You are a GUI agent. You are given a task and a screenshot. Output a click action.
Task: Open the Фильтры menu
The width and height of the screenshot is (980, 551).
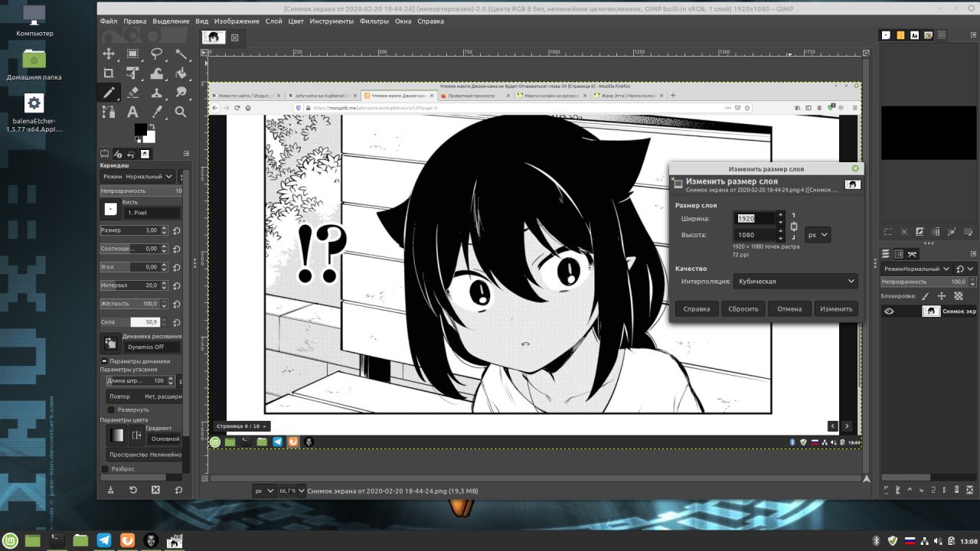(374, 21)
